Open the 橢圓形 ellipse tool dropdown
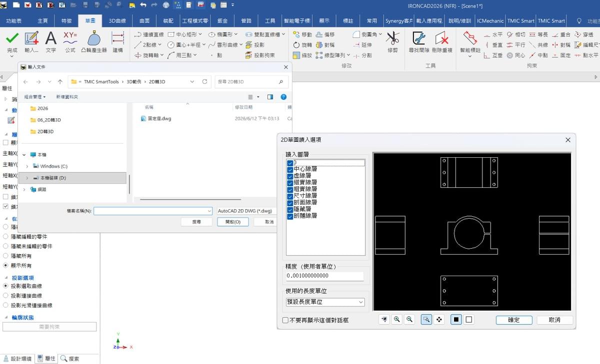The height and width of the screenshot is (364, 600). (x=236, y=34)
